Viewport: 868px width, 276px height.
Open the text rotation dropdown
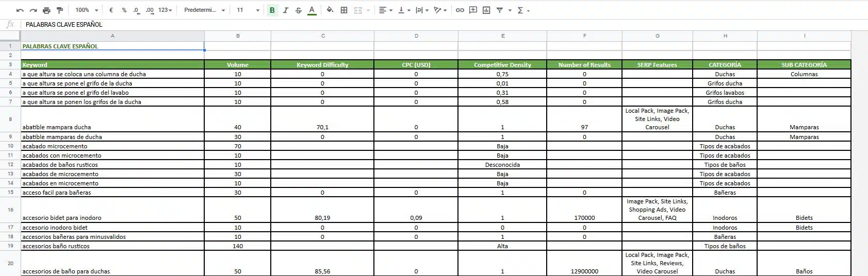click(440, 10)
